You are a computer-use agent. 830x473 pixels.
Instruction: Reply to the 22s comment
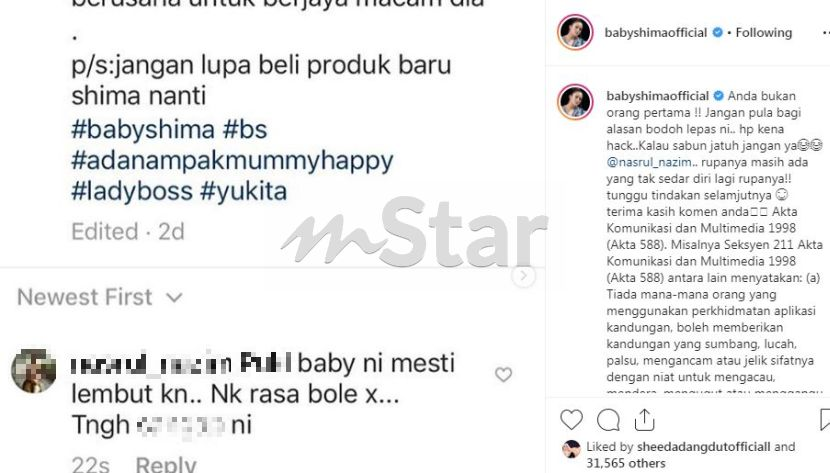pos(166,464)
